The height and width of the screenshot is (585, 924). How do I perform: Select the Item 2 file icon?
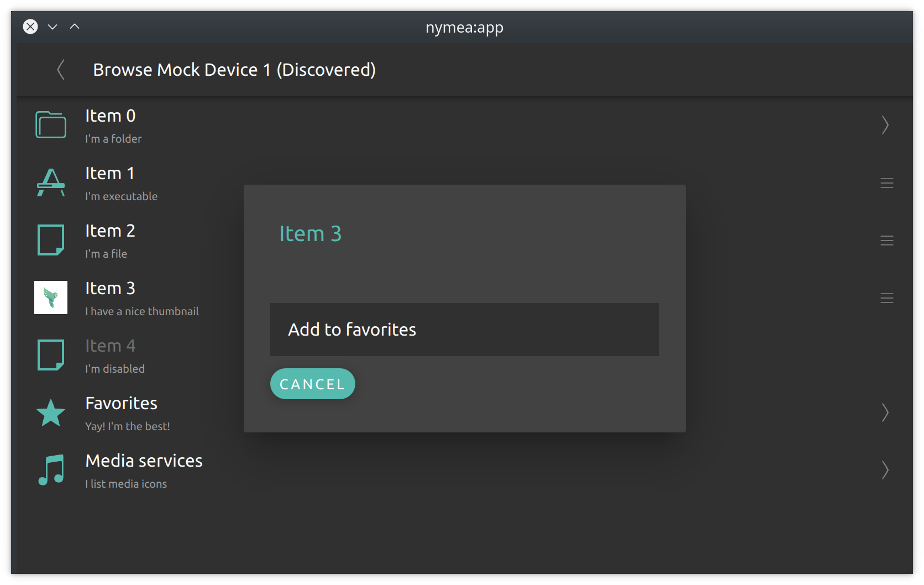[x=51, y=240]
